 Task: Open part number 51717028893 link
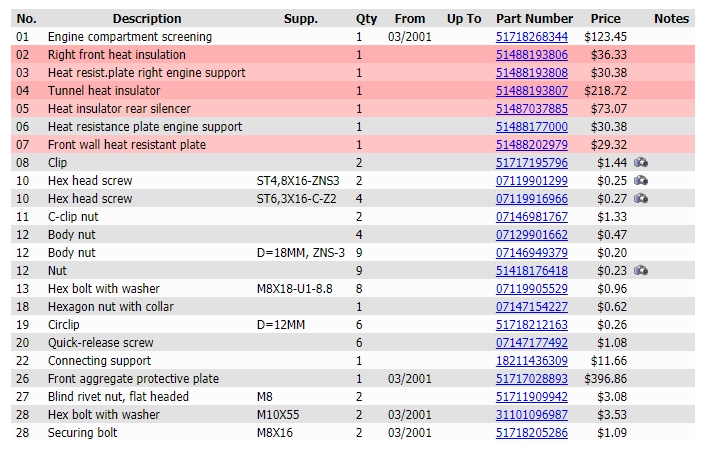532,378
